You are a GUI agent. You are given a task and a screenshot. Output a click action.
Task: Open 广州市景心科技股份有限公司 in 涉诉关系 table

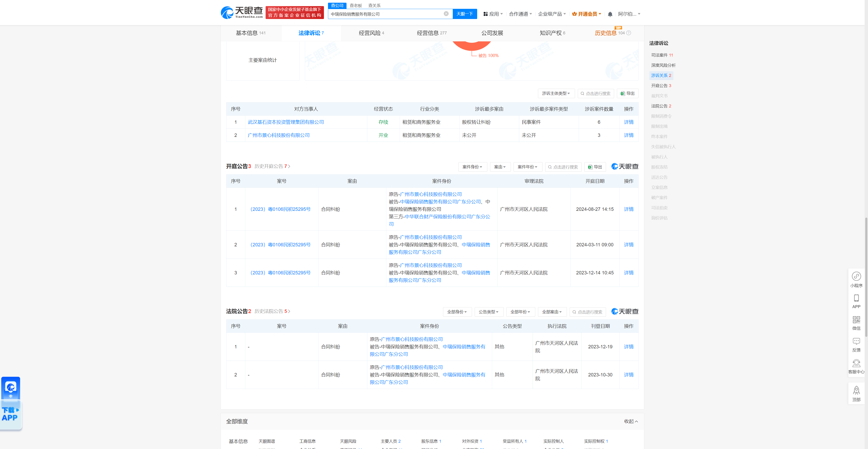(278, 135)
